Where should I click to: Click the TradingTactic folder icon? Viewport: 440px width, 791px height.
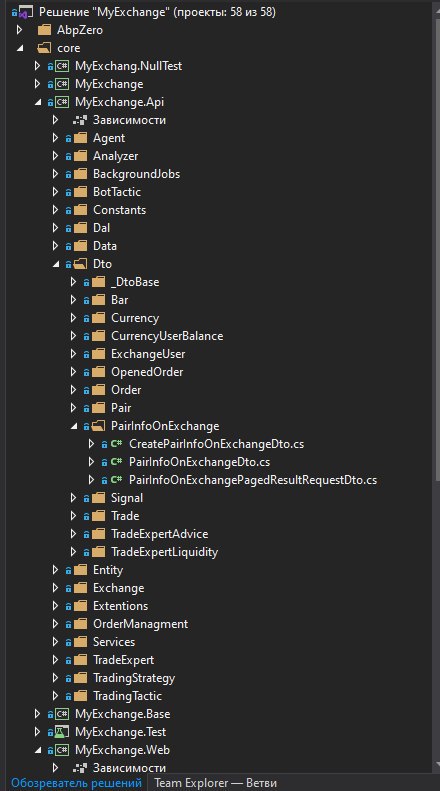click(80, 696)
